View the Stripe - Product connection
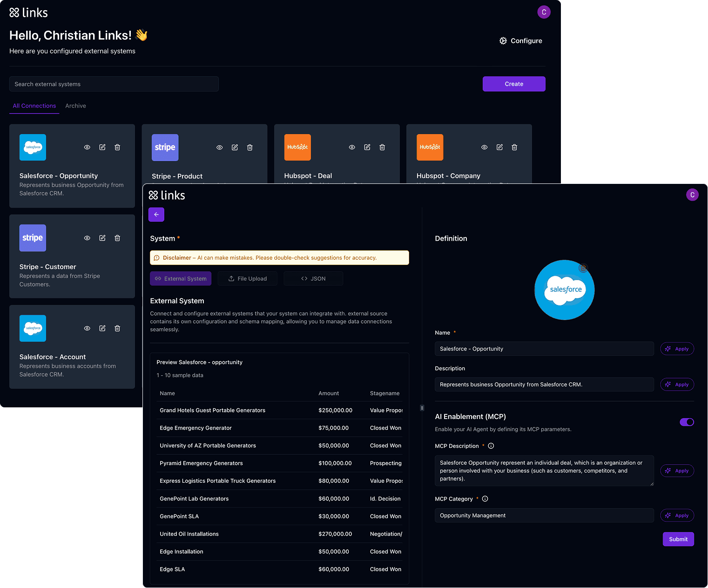708x588 pixels. pos(220,148)
